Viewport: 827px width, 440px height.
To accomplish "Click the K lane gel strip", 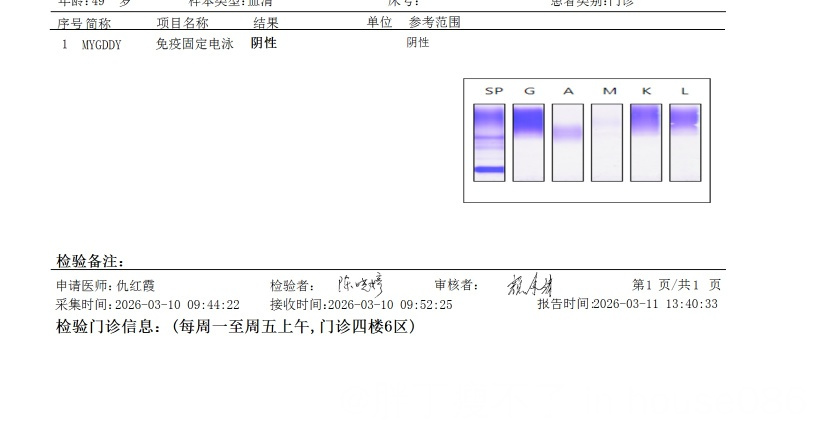I will [x=646, y=143].
